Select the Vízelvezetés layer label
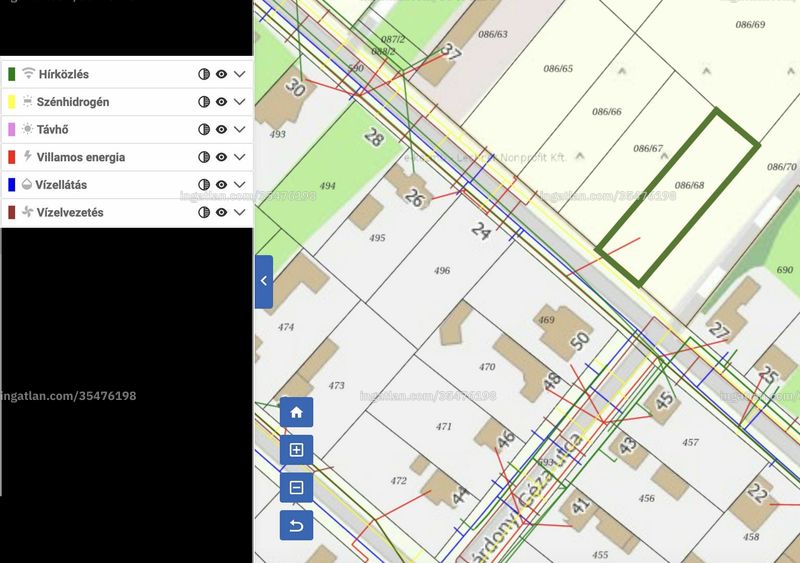Viewport: 800px width, 563px height. pos(70,212)
